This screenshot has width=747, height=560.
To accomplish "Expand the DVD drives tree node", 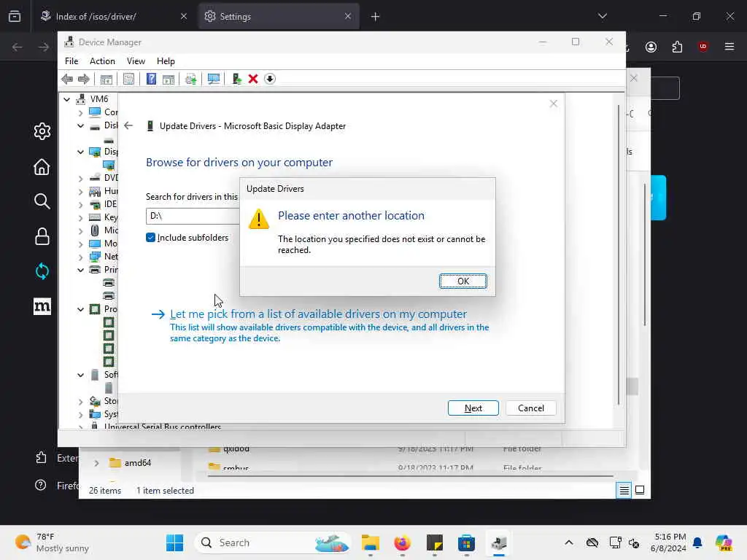I will pyautogui.click(x=80, y=179).
